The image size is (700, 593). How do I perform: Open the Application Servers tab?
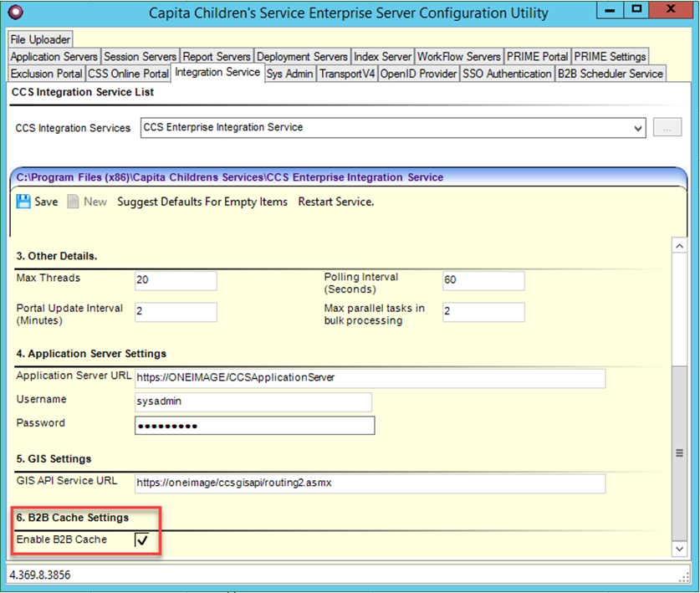54,57
